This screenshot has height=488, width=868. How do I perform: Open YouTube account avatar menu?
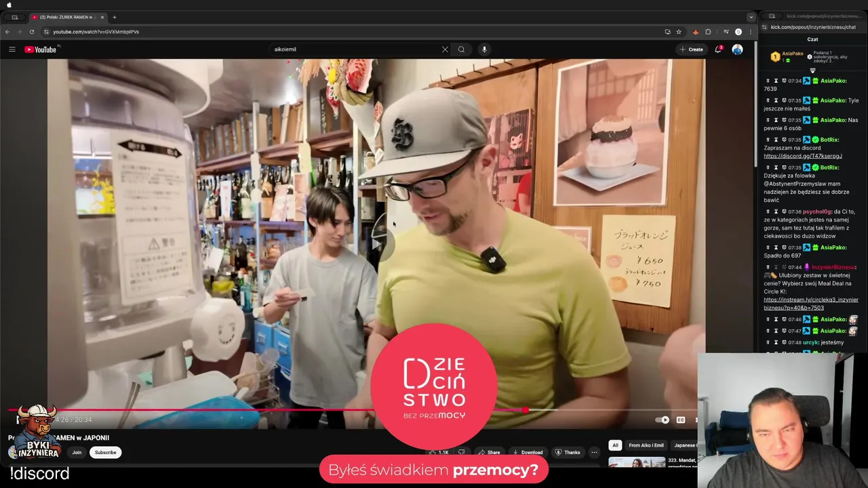tap(737, 49)
